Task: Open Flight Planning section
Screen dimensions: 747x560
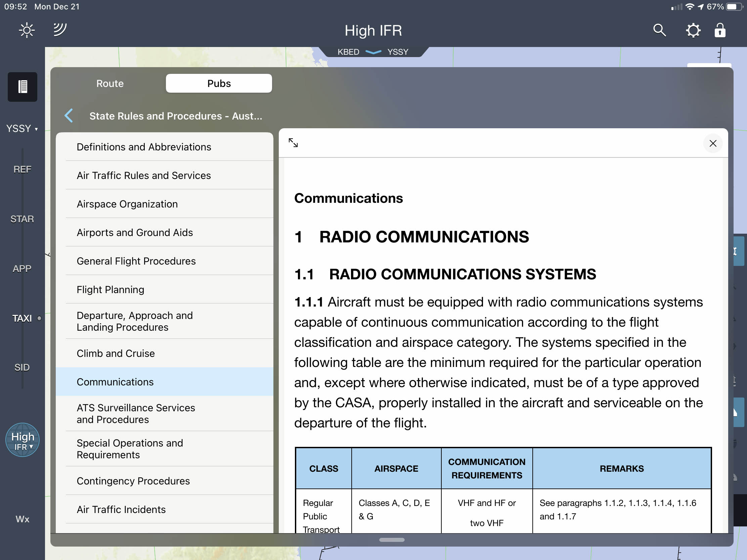Action: [x=110, y=290]
